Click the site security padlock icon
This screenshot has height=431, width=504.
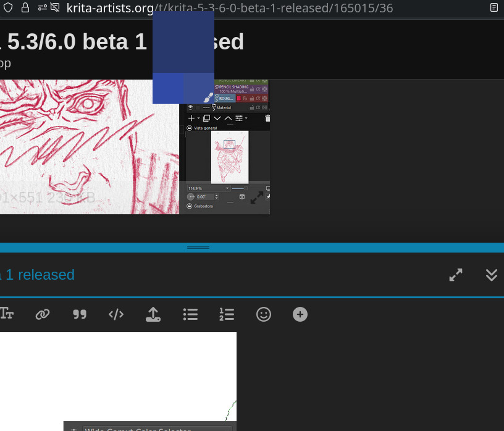tap(25, 7)
